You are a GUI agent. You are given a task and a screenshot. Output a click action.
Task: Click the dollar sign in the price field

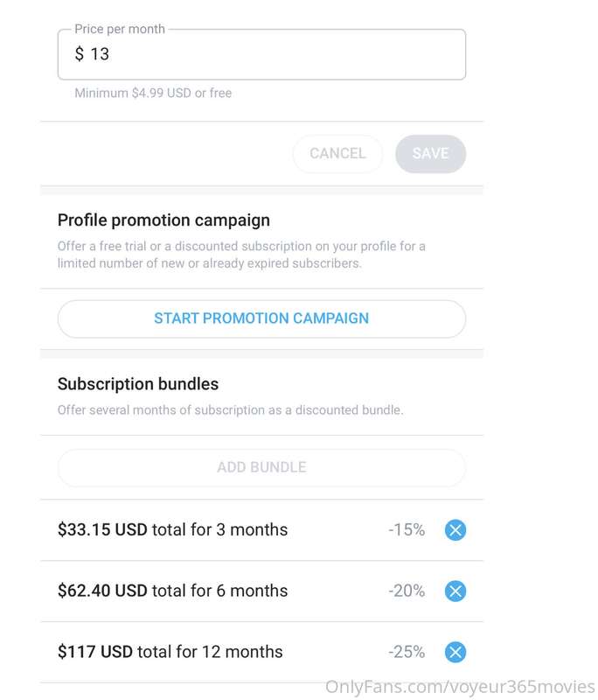[80, 54]
